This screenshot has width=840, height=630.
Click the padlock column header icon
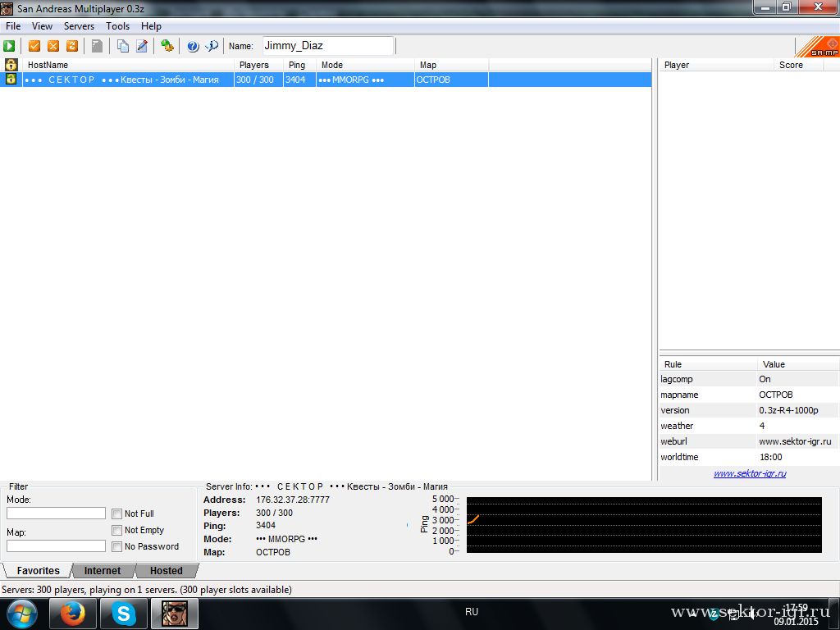click(11, 65)
